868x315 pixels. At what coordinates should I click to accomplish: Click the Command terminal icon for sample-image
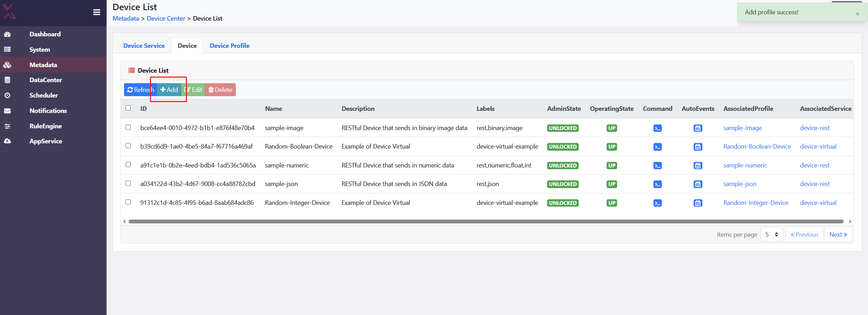tap(657, 128)
